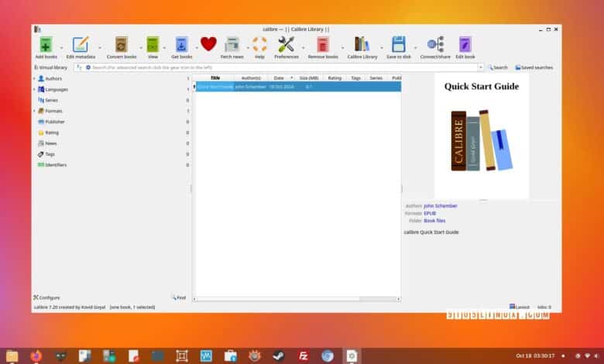Click the Quick Start Guide cover image
Image resolution: width=604 pixels, height=364 pixels.
[482, 136]
